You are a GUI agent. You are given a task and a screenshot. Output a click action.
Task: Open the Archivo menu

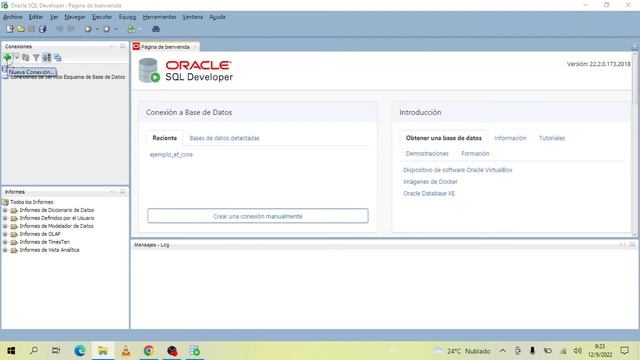point(13,17)
